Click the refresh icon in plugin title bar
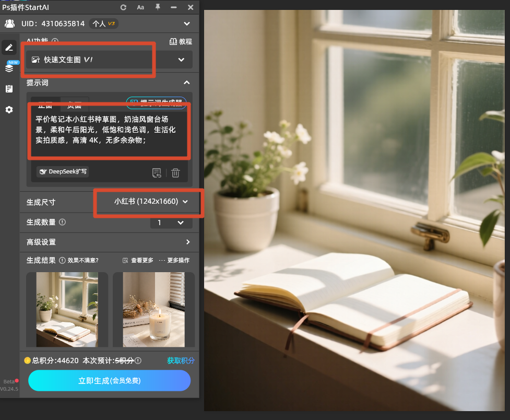This screenshot has height=420, width=510. 123,7
